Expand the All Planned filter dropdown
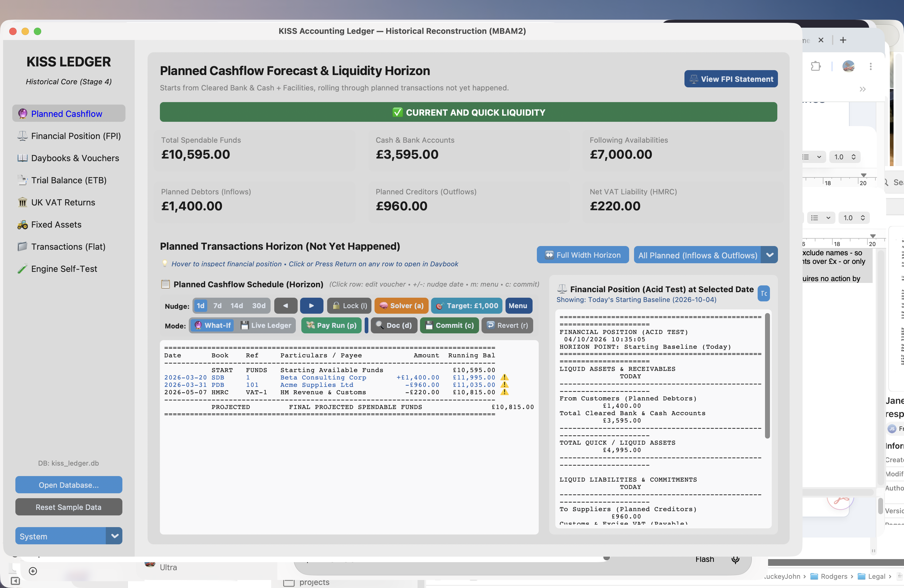904x588 pixels. point(770,255)
